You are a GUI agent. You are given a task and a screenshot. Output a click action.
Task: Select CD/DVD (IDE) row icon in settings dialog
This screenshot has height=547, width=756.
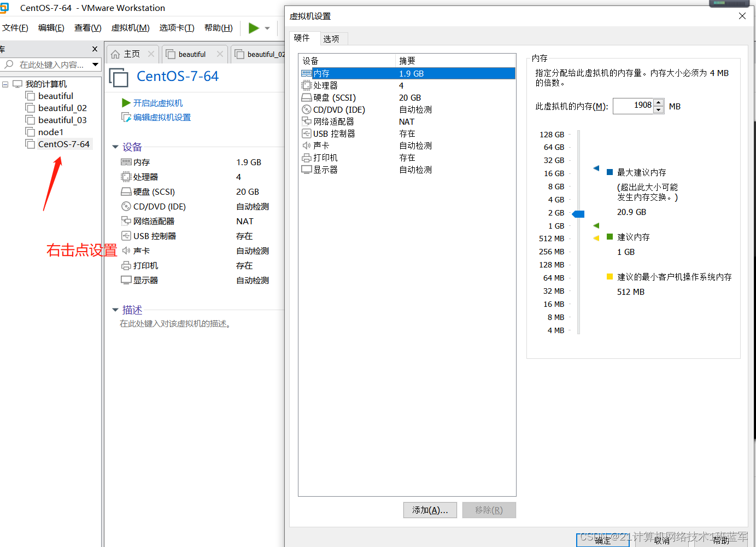(x=307, y=110)
